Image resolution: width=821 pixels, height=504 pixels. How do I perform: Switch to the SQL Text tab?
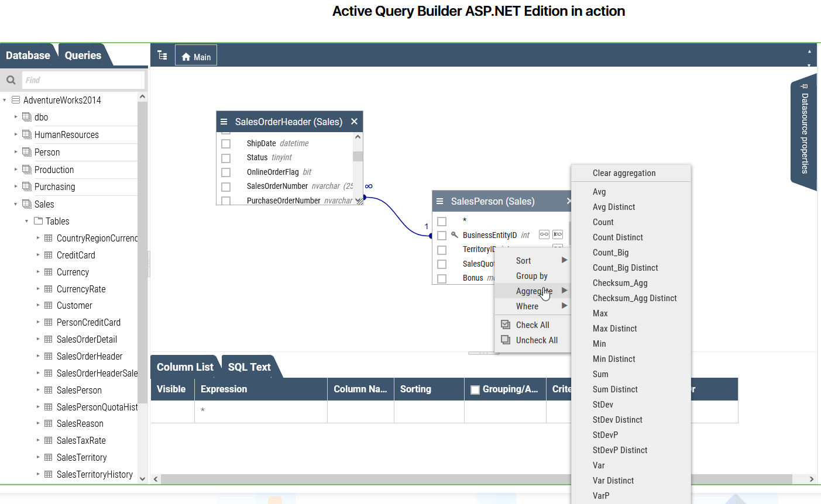pos(248,367)
